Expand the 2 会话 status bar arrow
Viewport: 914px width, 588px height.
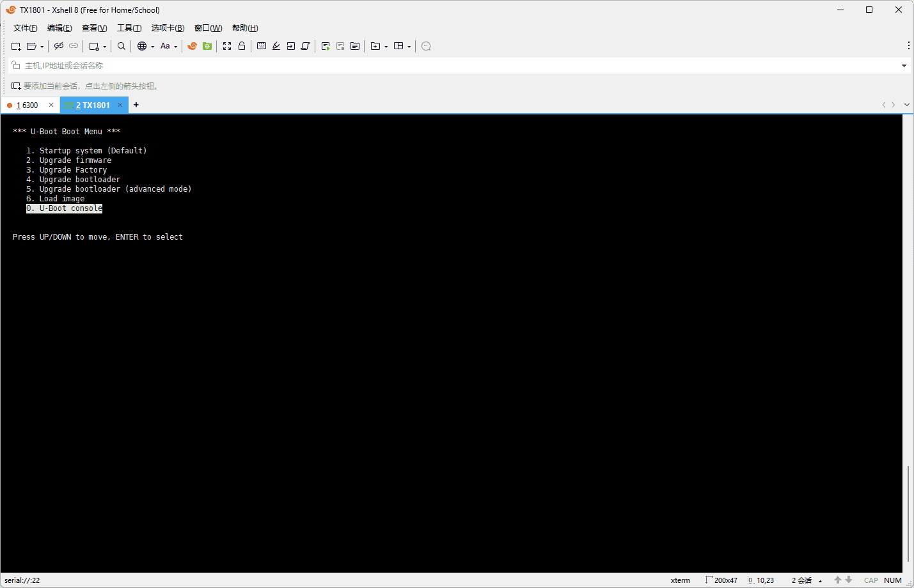coord(820,581)
